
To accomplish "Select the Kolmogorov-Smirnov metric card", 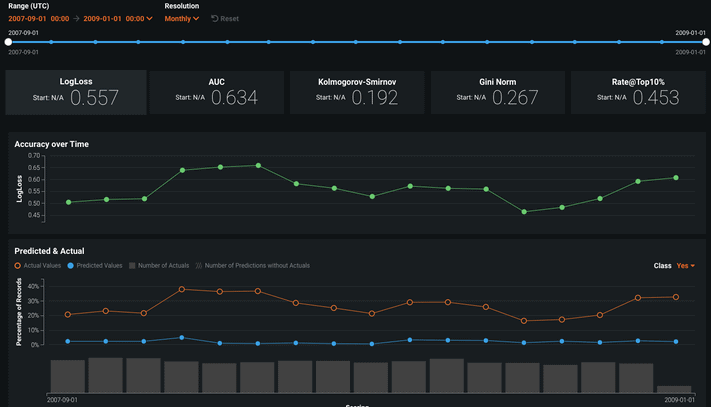I will click(357, 92).
